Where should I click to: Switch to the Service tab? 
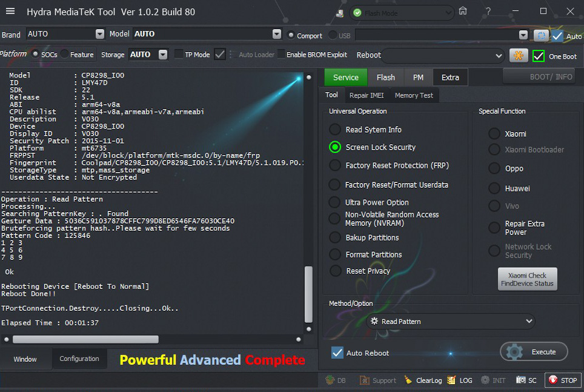pyautogui.click(x=346, y=78)
